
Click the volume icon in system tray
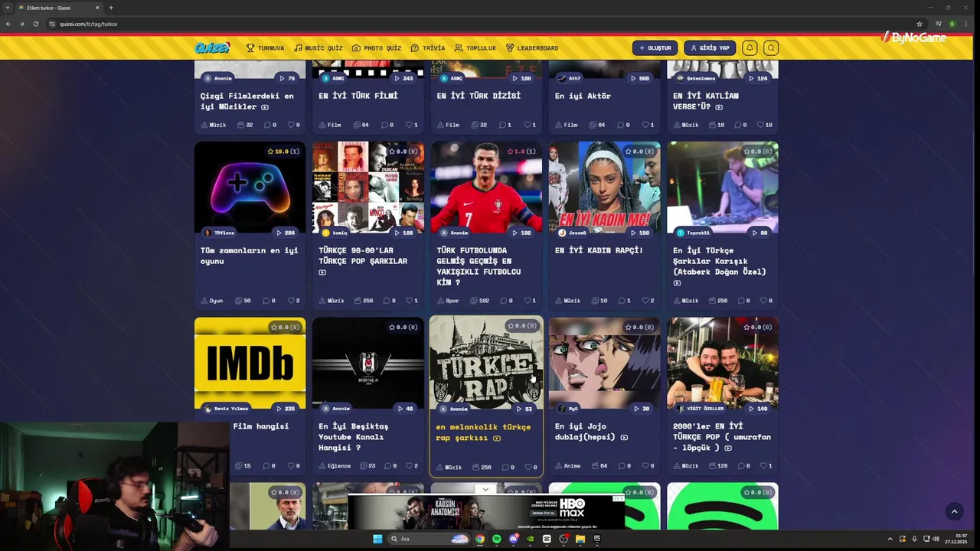click(935, 539)
